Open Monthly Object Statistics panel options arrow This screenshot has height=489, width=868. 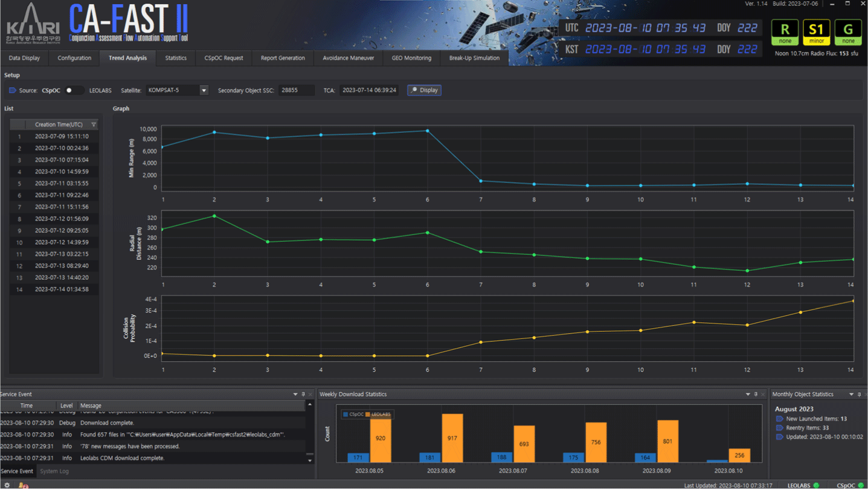click(x=851, y=394)
